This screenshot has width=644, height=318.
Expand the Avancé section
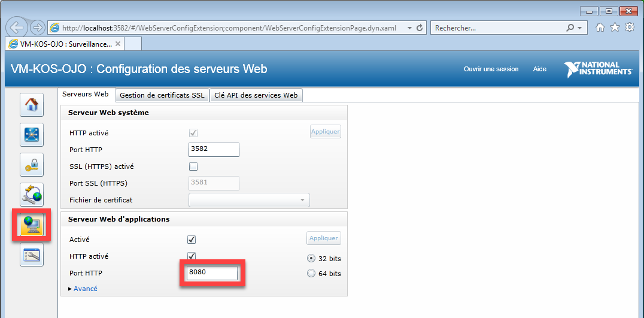[83, 289]
